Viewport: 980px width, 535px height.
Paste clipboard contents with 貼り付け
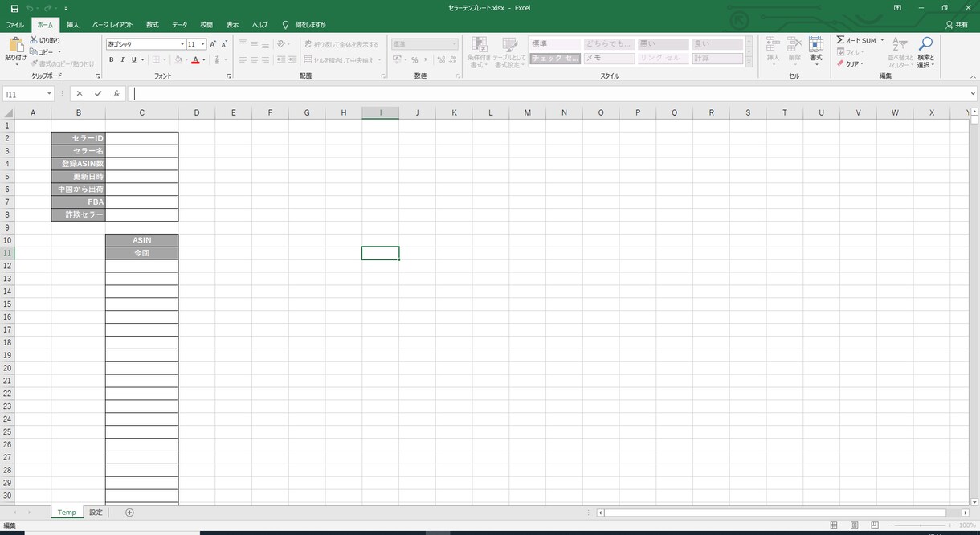pos(15,51)
